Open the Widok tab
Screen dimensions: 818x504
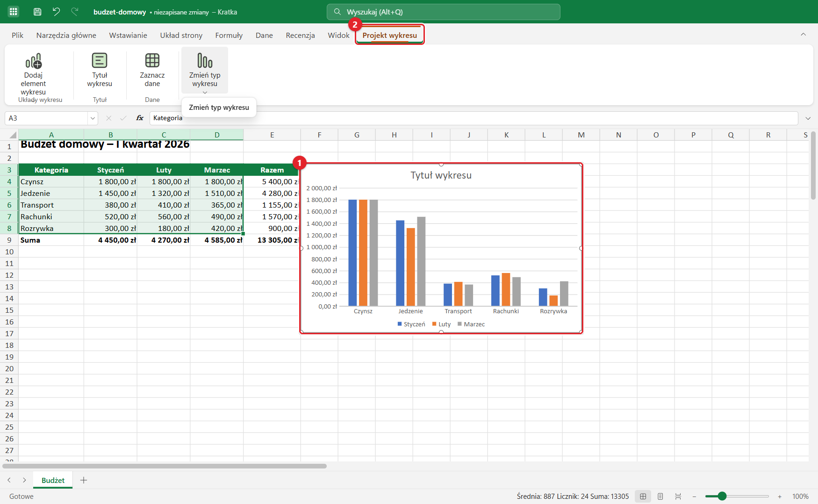[338, 35]
